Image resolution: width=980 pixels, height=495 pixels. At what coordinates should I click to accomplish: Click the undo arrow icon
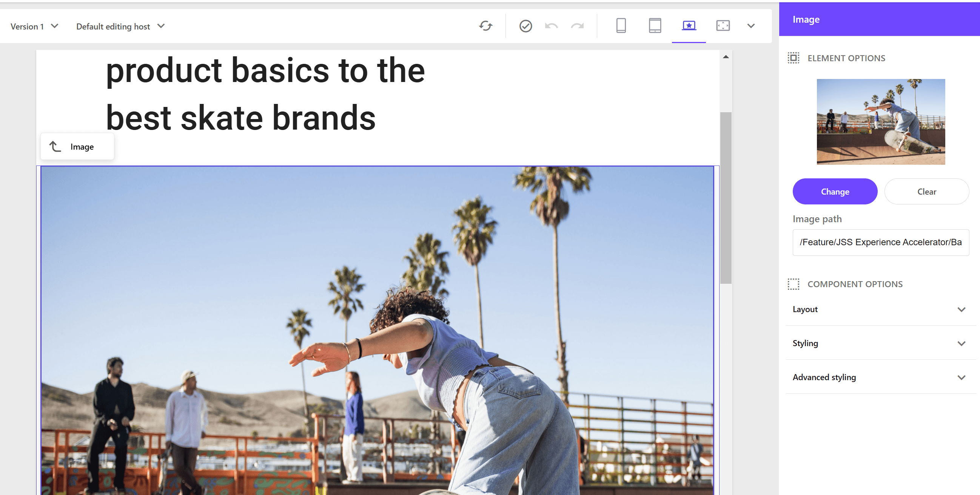click(x=551, y=26)
